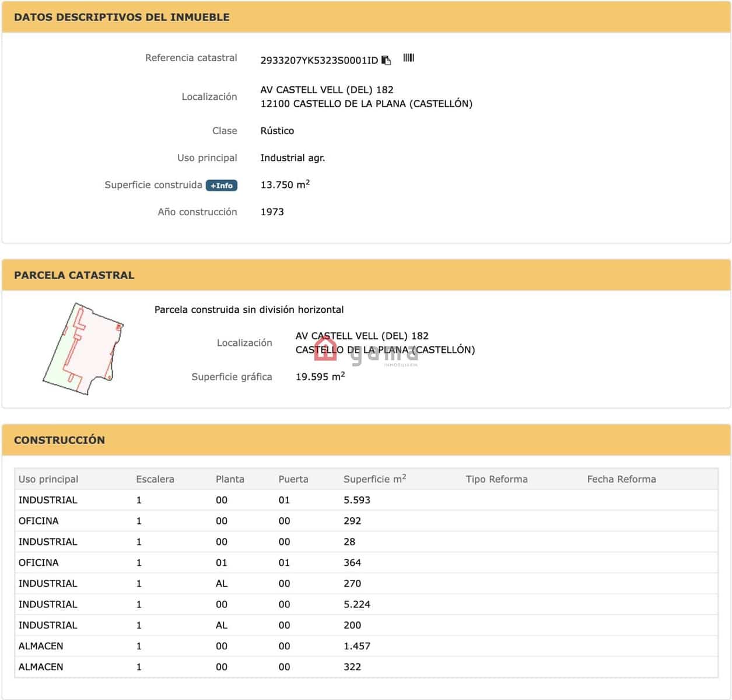Click the Uso principal column header

point(48,479)
